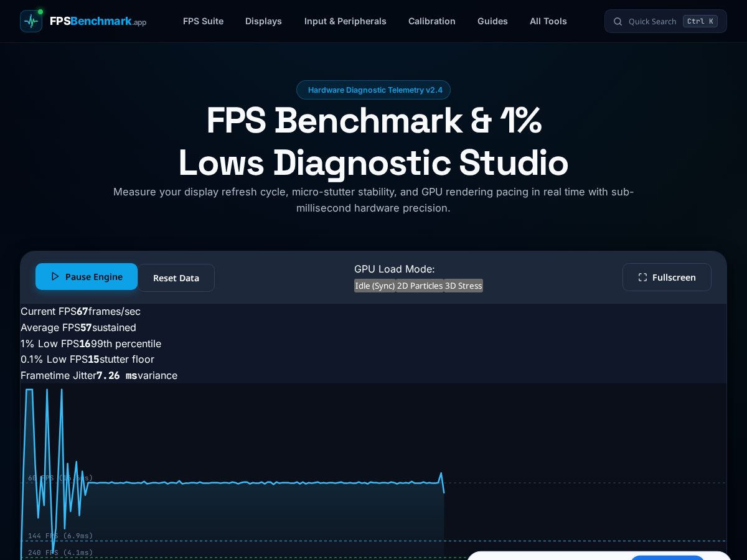Image resolution: width=747 pixels, height=560 pixels.
Task: Click the FPSBenchmark pulse logo icon
Action: point(31,21)
